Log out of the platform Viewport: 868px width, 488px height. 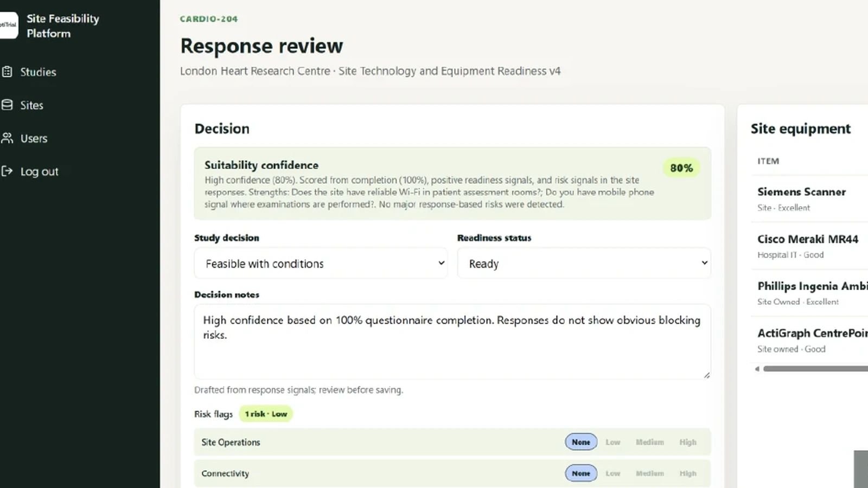click(x=39, y=171)
